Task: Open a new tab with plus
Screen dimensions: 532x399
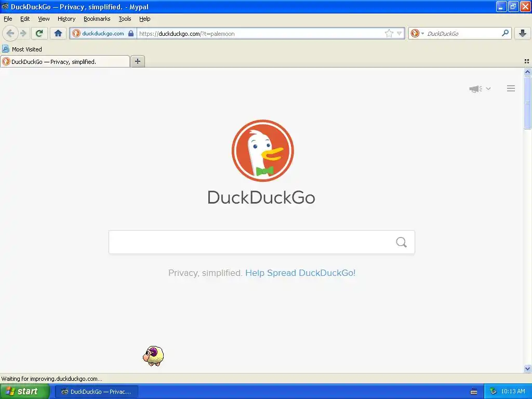Action: (x=137, y=61)
